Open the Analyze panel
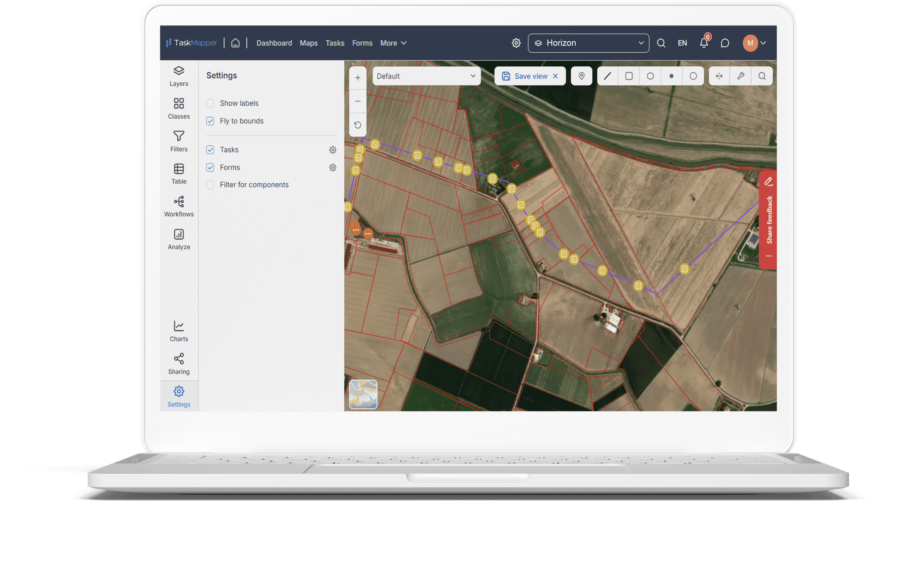Image resolution: width=924 pixels, height=563 pixels. click(x=179, y=239)
